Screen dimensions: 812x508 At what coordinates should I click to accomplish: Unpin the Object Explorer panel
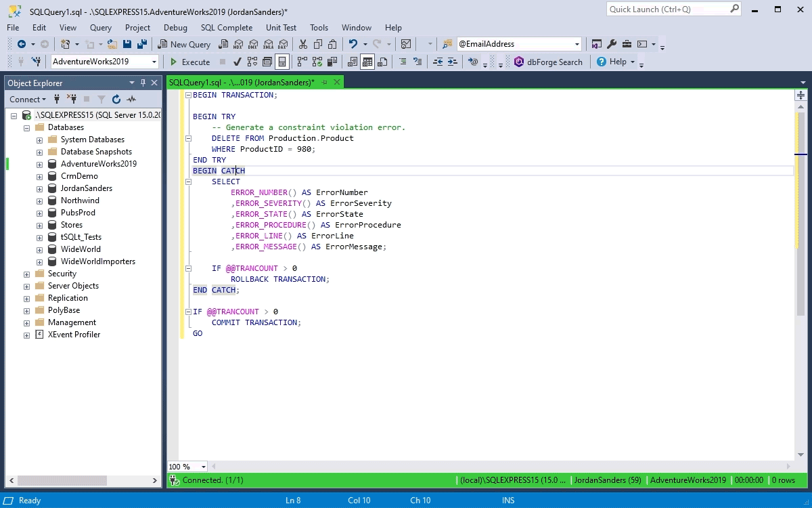tap(143, 83)
